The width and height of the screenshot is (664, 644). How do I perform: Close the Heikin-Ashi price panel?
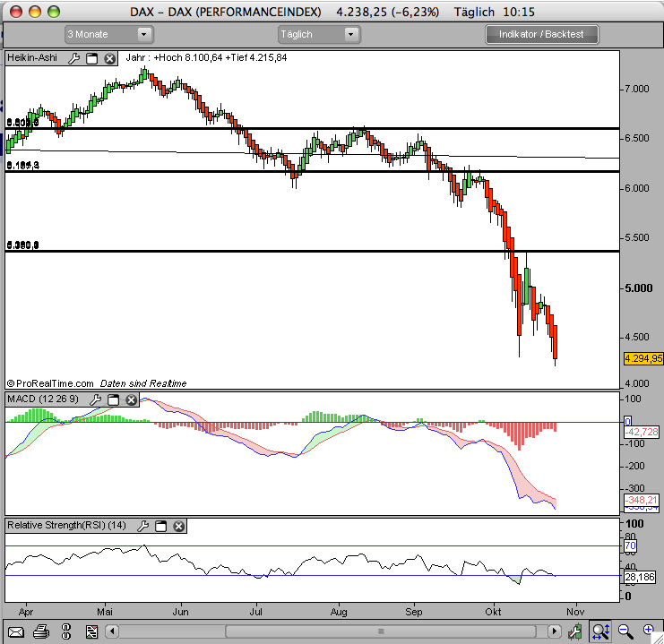(109, 58)
